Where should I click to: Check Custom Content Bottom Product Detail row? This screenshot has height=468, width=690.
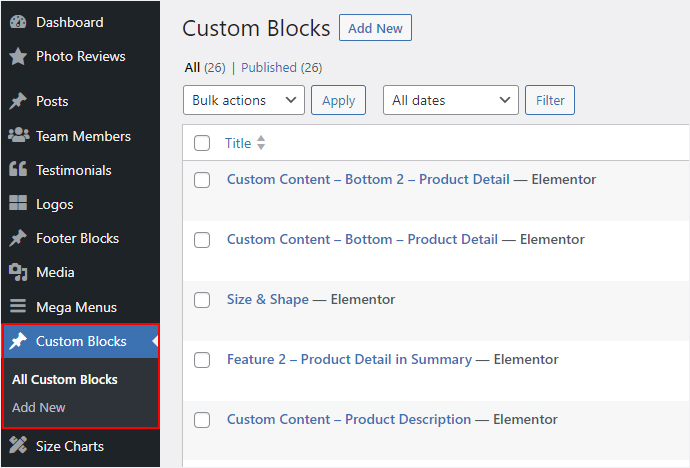tap(202, 240)
